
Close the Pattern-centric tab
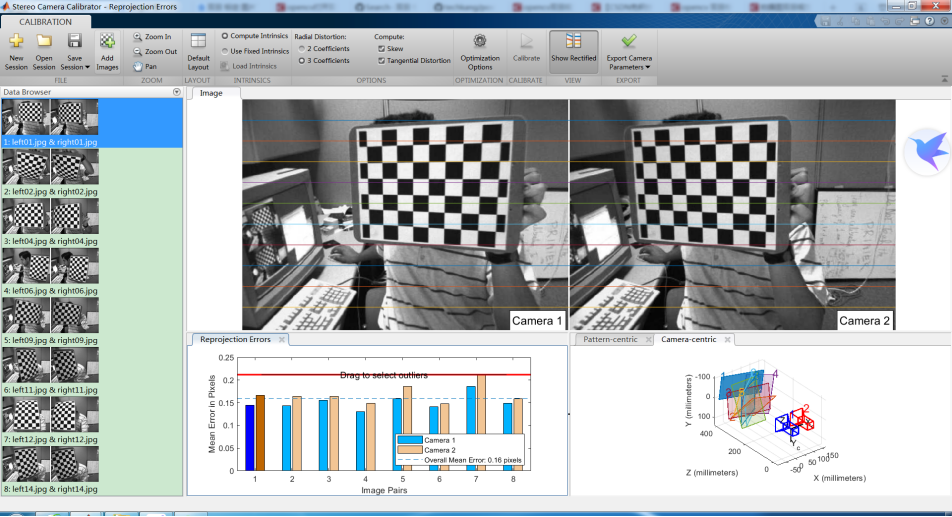(x=648, y=339)
